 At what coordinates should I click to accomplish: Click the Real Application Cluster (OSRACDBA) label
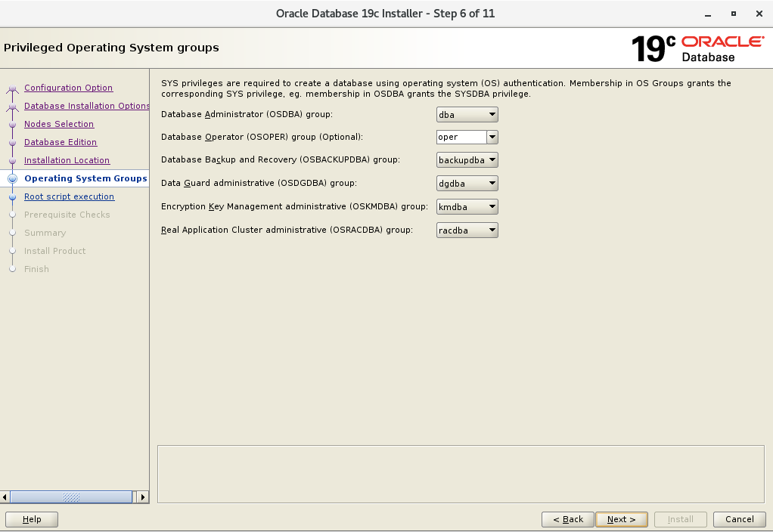(x=287, y=230)
